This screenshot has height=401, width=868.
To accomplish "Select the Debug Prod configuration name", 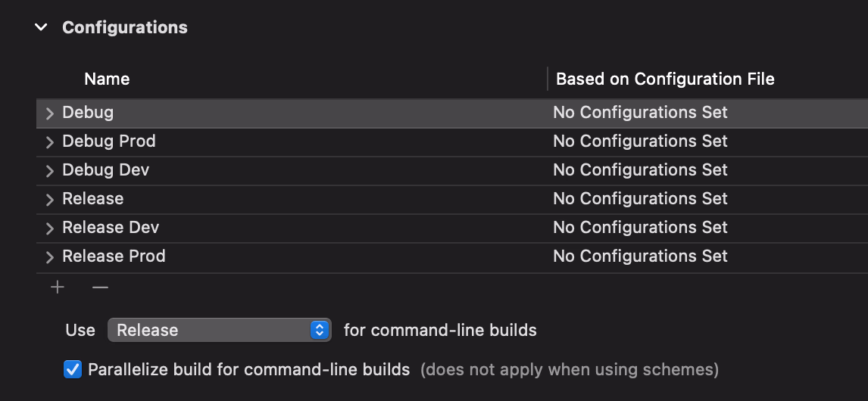I will 109,141.
